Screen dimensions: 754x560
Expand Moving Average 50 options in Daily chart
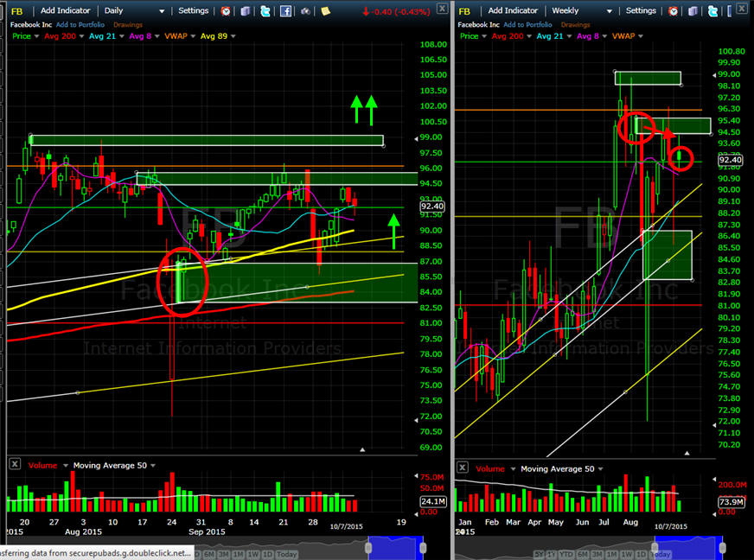(x=153, y=466)
